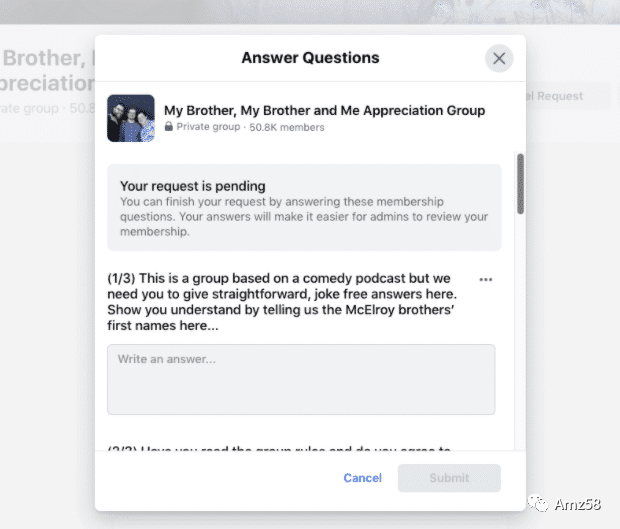Screen dimensions: 620x529
Task: Click the dialog's vertical scrollbar thumb
Action: pyautogui.click(x=520, y=184)
